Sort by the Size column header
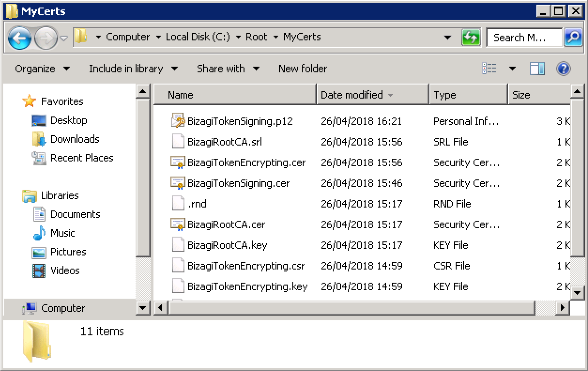 (540, 95)
